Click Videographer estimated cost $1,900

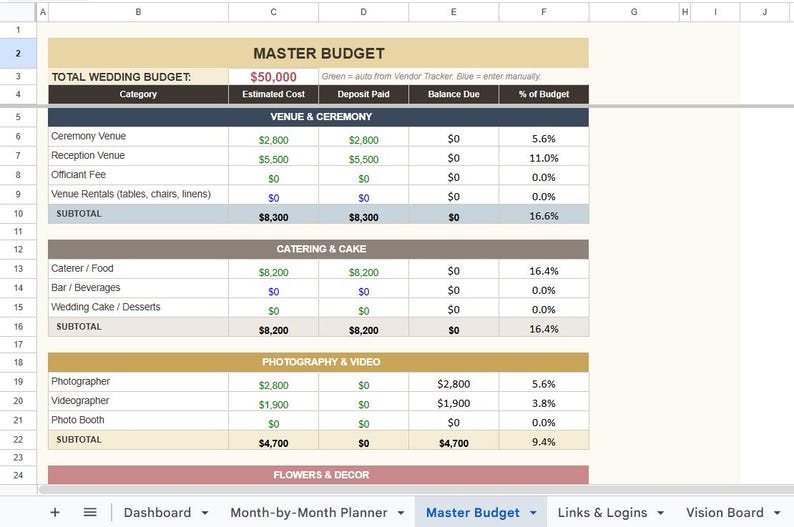click(x=273, y=401)
